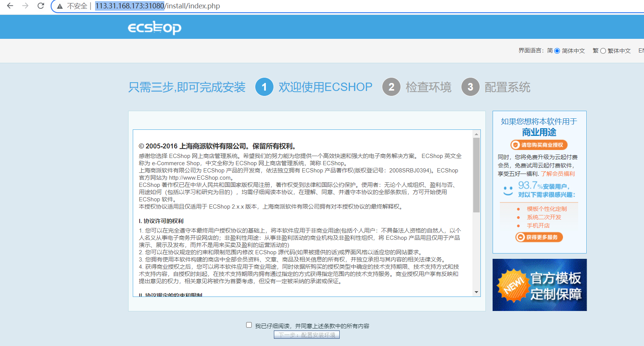This screenshot has width=644, height=346.
Task: Click the smiley face icon beside 93.7%
Action: [x=508, y=191]
